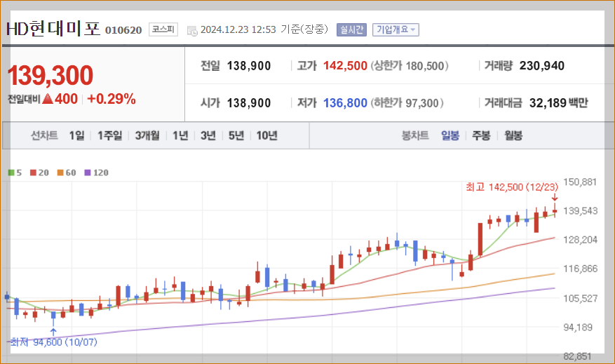Click the red 20-day moving average swatch
615x364 pixels.
[34, 173]
